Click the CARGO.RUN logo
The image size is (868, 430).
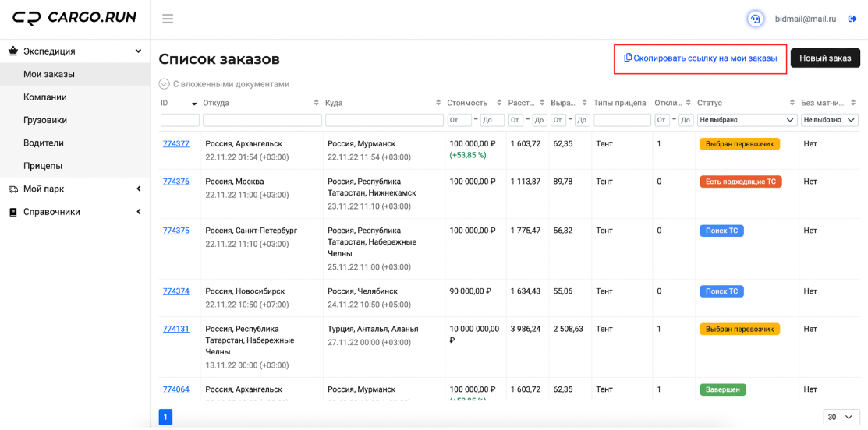[x=74, y=18]
